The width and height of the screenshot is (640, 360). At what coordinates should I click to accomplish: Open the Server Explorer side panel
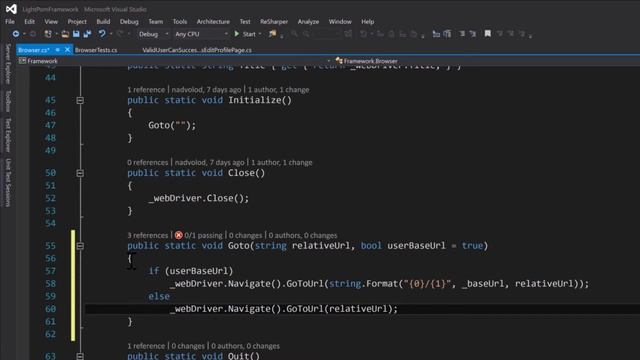click(x=8, y=63)
